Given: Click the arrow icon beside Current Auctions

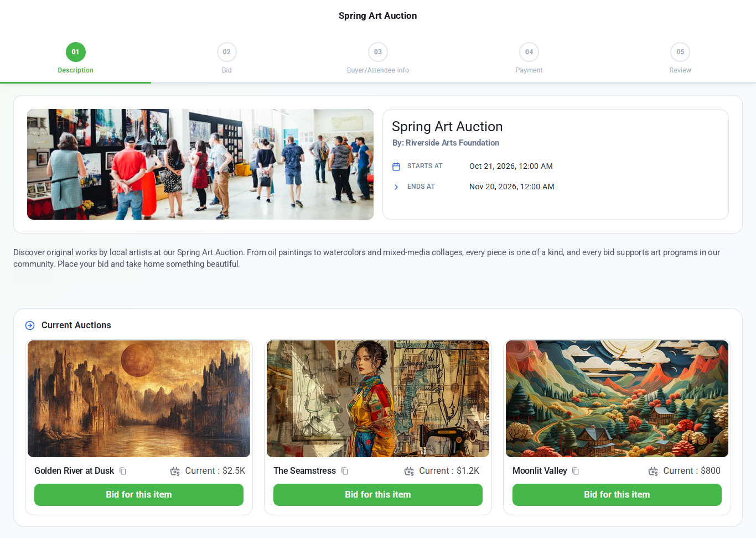Looking at the screenshot, I should pos(30,325).
